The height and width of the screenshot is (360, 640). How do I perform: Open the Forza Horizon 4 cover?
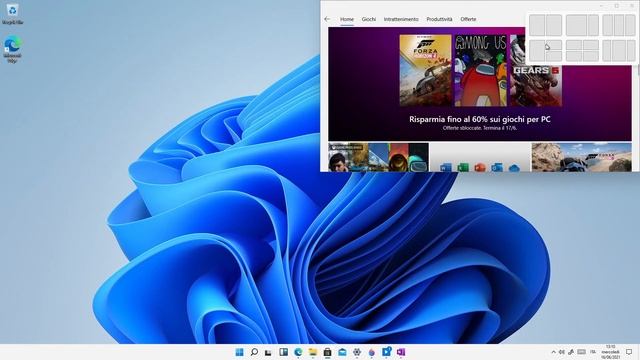tap(425, 70)
